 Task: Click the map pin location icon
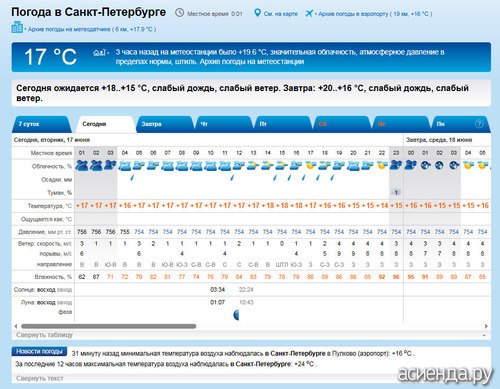[257, 13]
